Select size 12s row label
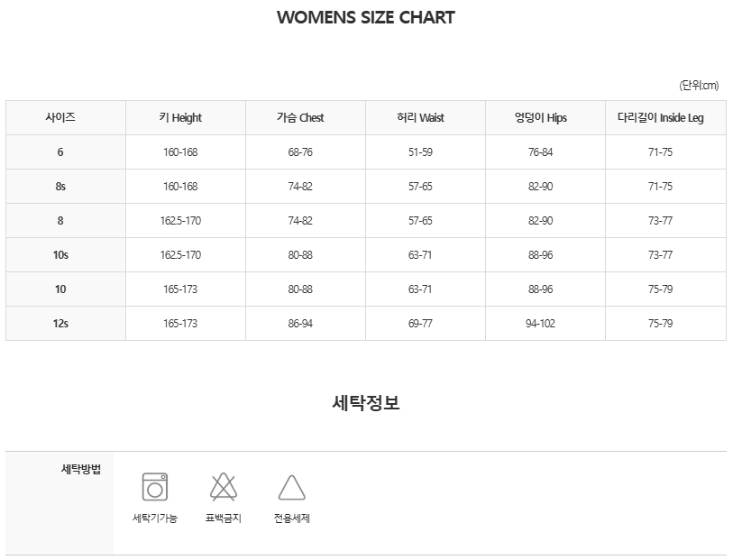 (x=60, y=324)
